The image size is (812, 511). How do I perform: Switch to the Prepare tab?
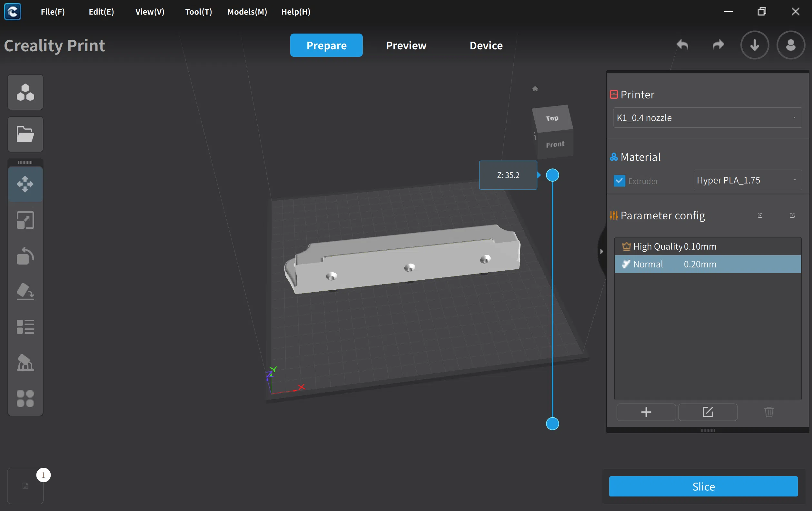[326, 45]
